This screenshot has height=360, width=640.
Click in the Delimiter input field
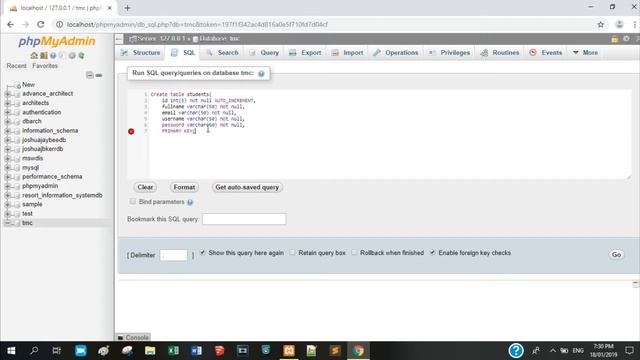[x=173, y=255]
